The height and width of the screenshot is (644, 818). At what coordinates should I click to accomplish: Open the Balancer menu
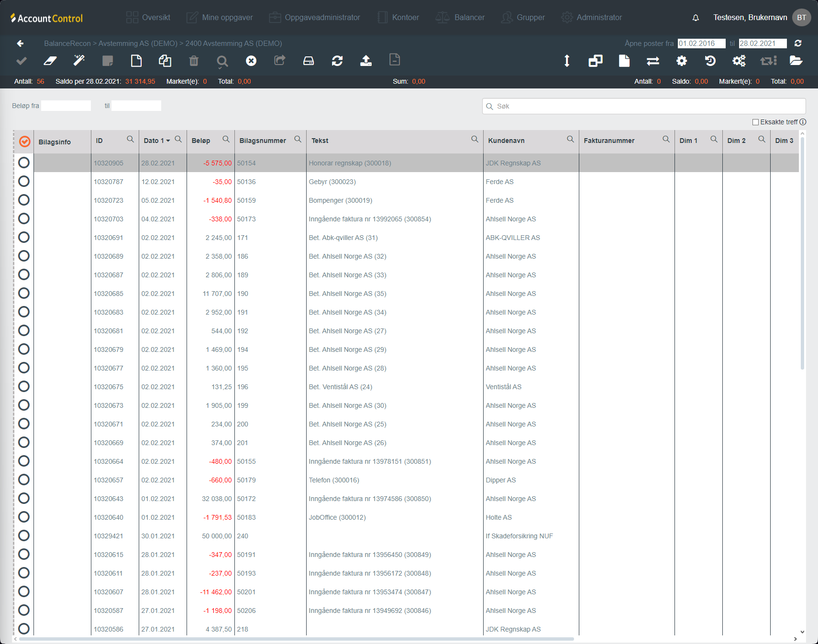460,18
